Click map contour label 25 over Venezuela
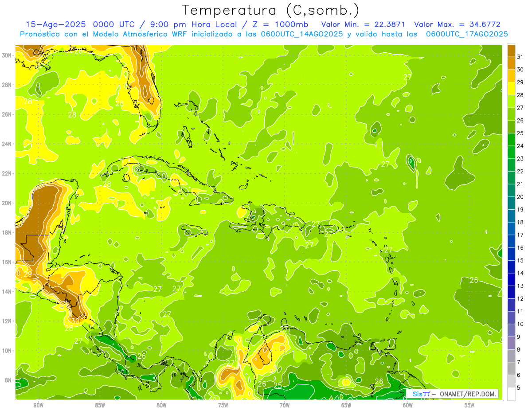The height and width of the screenshot is (411, 532). click(278, 385)
